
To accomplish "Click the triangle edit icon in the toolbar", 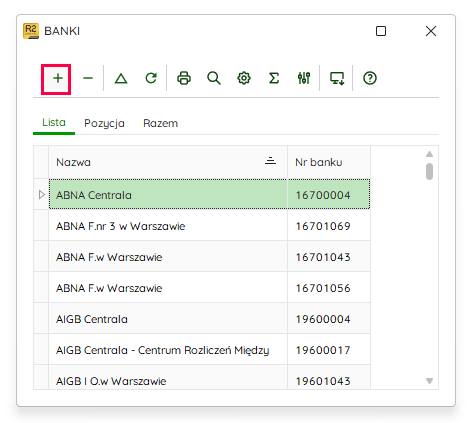I will [121, 79].
